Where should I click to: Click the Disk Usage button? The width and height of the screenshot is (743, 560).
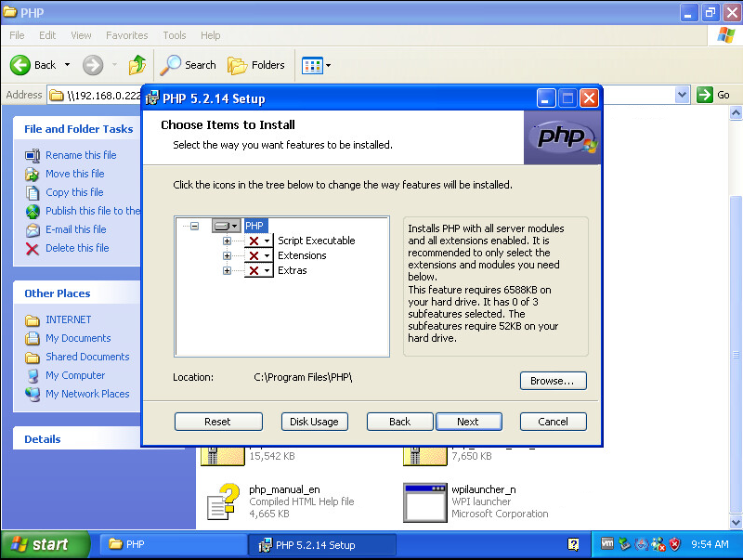[314, 422]
